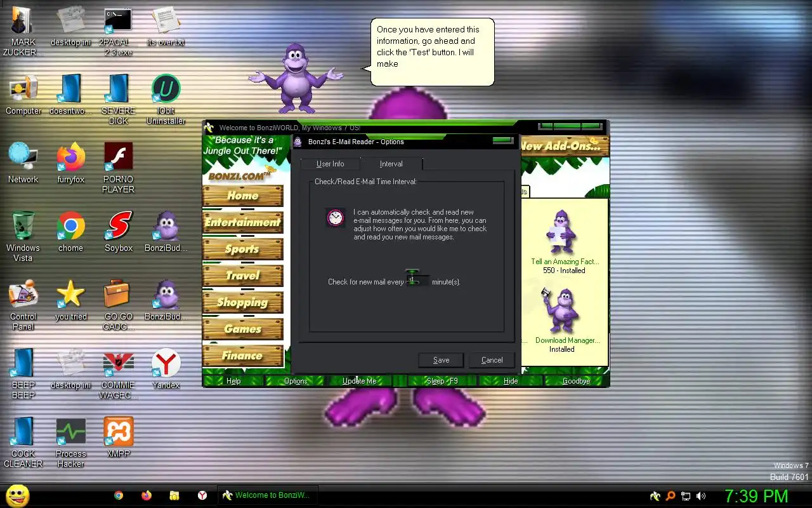Open the Computer desktop icon
Viewport: 812px width, 508px height.
23,95
